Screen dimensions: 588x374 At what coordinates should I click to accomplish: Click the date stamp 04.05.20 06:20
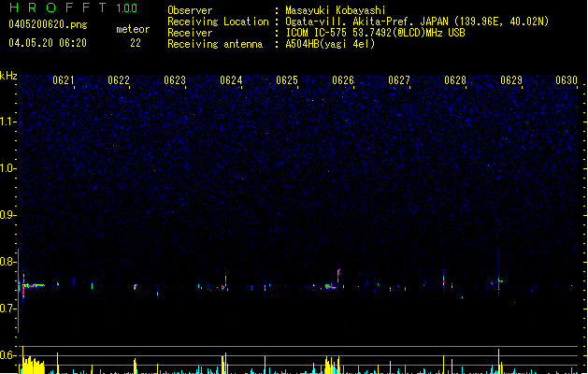coord(48,43)
